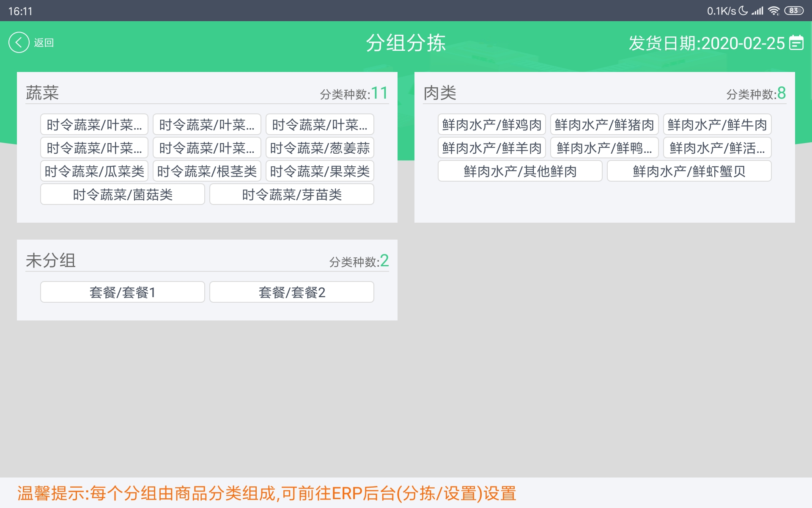This screenshot has height=508, width=812.
Task: Choose 时令蔬菜/果菜类 category
Action: [x=320, y=171]
